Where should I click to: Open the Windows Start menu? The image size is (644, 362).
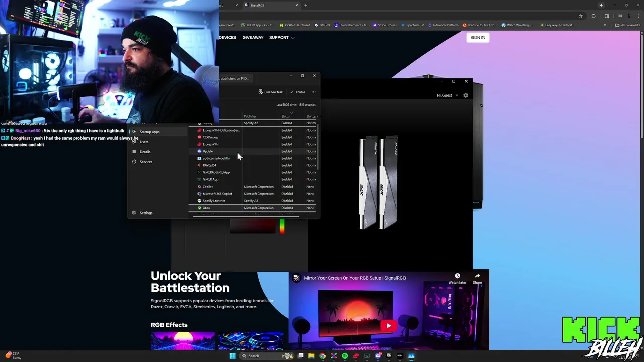232,356
